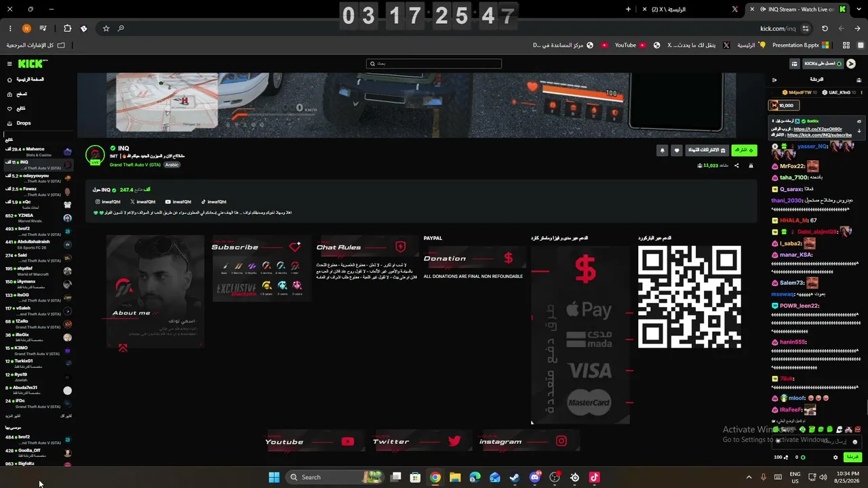
Task: Follow the channel with the heart icon
Action: click(676, 150)
